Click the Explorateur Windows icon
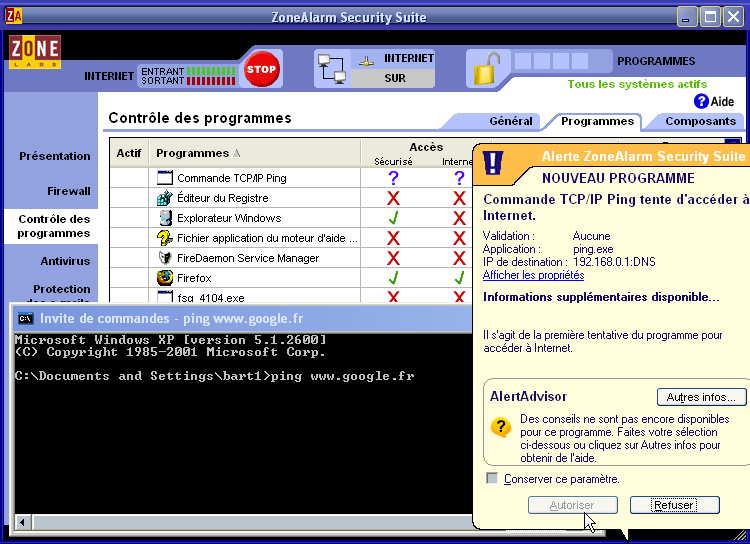This screenshot has height=544, width=750. [x=165, y=218]
